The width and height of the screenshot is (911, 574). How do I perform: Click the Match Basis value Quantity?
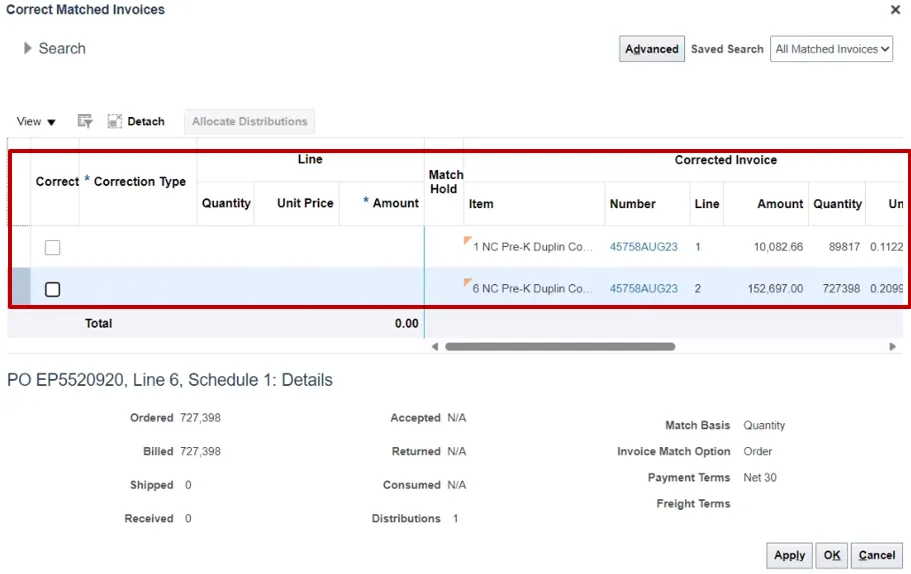764,425
